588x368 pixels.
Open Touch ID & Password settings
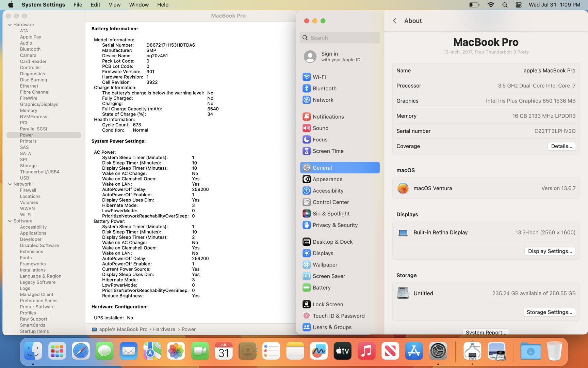click(340, 316)
